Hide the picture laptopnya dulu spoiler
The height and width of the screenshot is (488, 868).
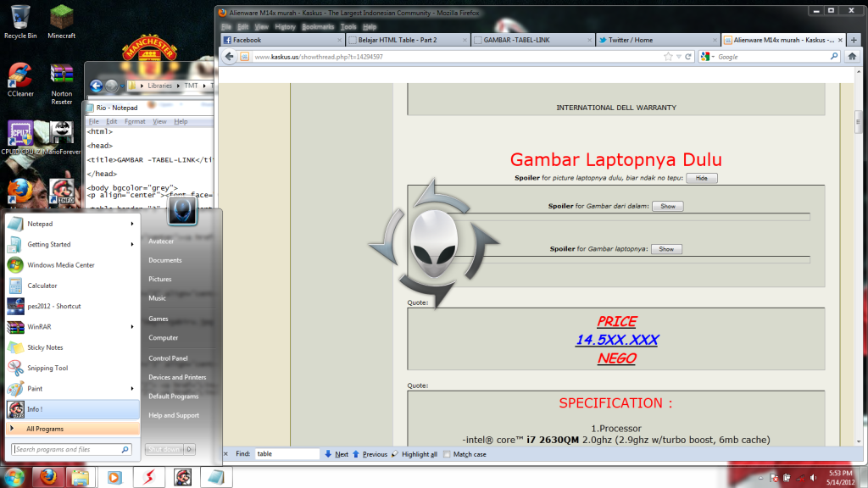[701, 178]
